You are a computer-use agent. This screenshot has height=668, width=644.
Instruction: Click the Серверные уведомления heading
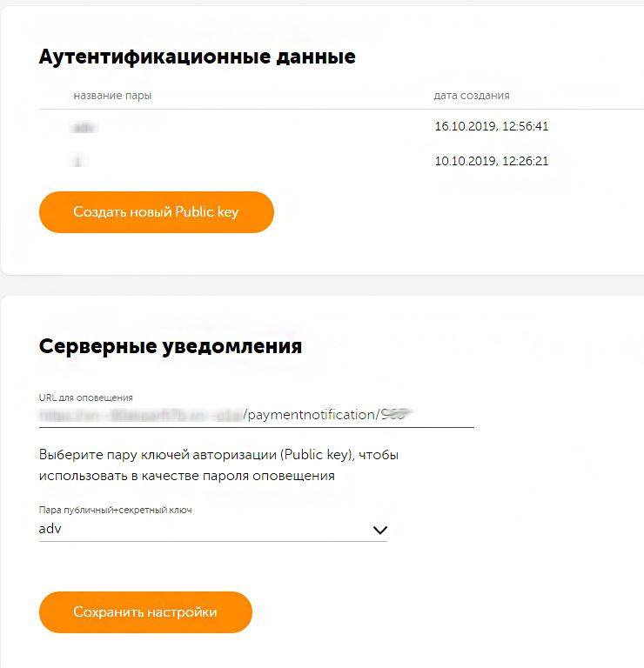pos(171,346)
